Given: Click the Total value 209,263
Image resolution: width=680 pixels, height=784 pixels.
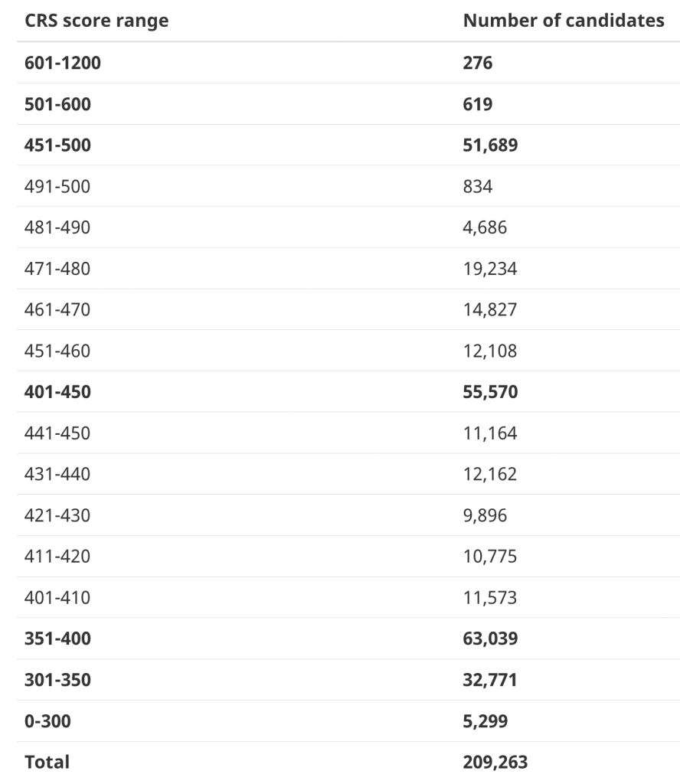Looking at the screenshot, I should click(495, 762).
